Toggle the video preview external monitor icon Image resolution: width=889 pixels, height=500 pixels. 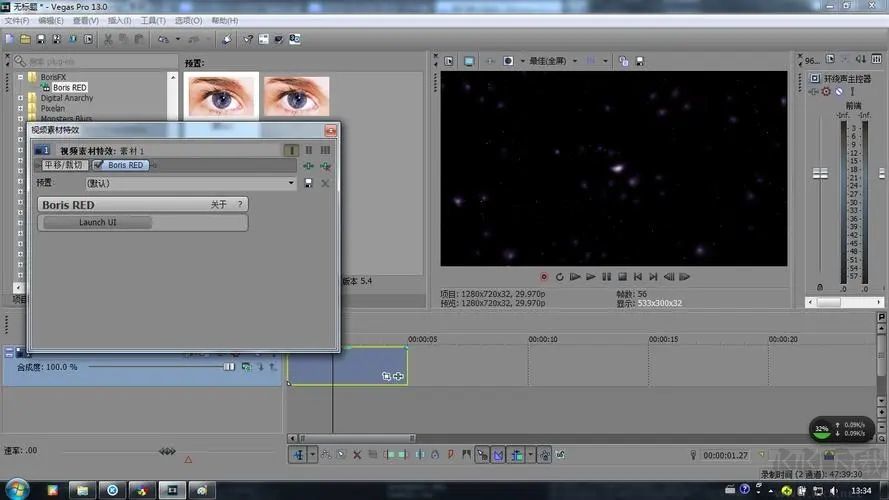click(x=469, y=61)
